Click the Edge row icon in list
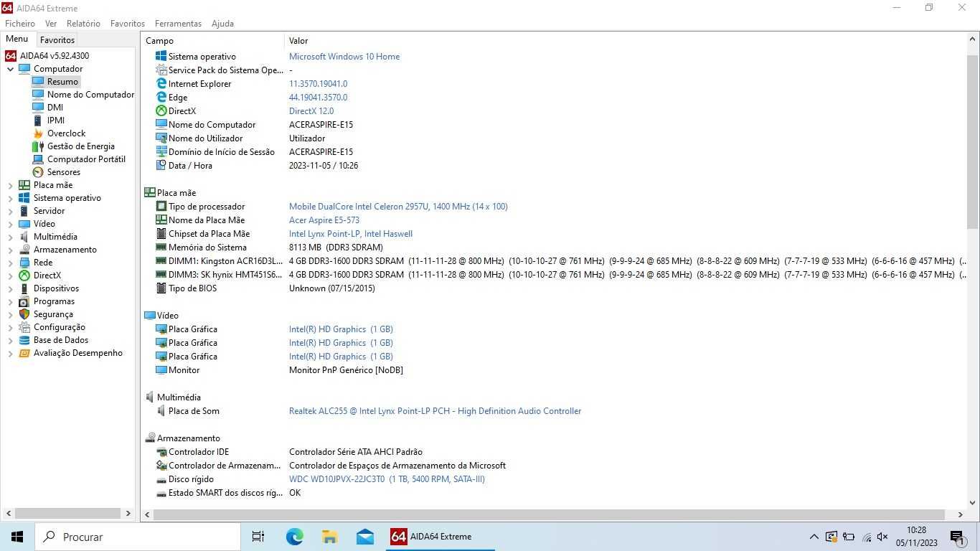980x551 pixels. pos(161,98)
